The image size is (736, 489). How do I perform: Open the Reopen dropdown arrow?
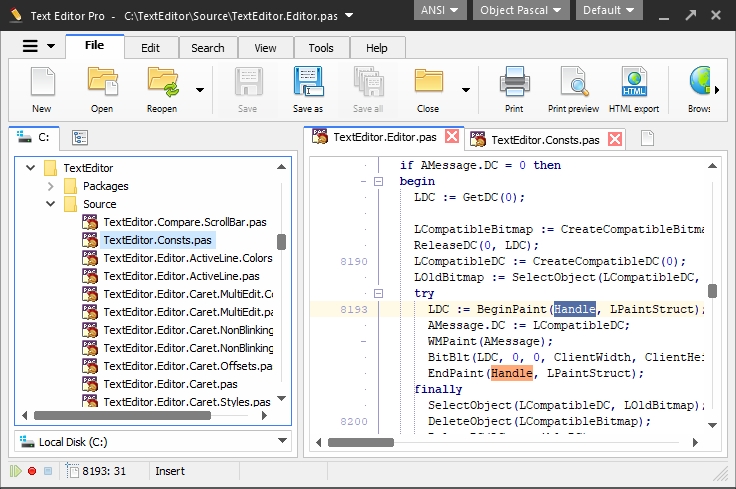[200, 90]
